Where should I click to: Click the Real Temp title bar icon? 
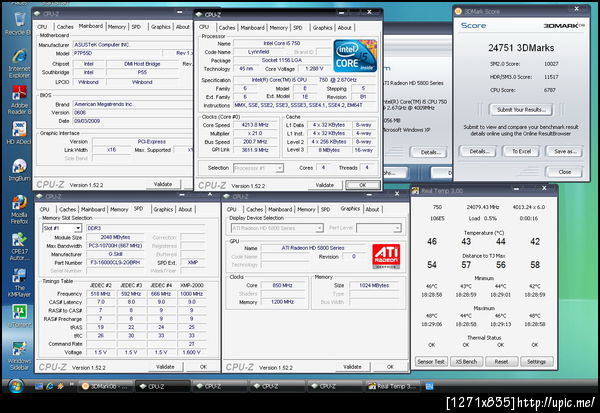click(416, 191)
